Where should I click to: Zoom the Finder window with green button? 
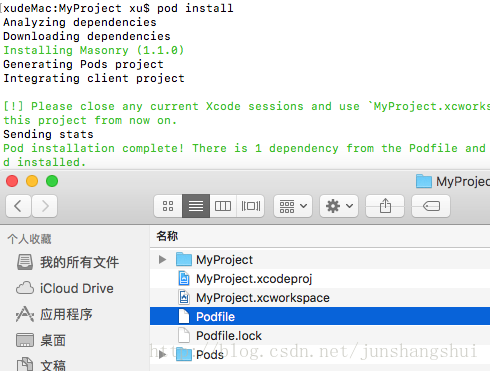pyautogui.click(x=52, y=181)
